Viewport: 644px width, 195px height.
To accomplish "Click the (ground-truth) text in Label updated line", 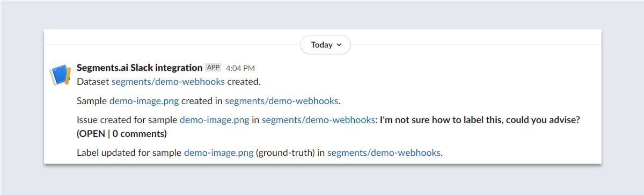I will tap(285, 153).
